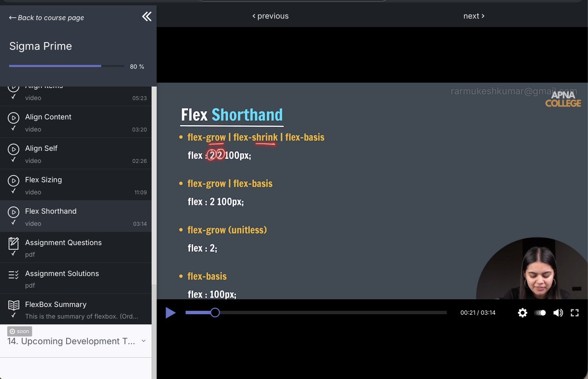Click the 00:21 / 03:14 time display
This screenshot has height=379, width=588.
478,313
